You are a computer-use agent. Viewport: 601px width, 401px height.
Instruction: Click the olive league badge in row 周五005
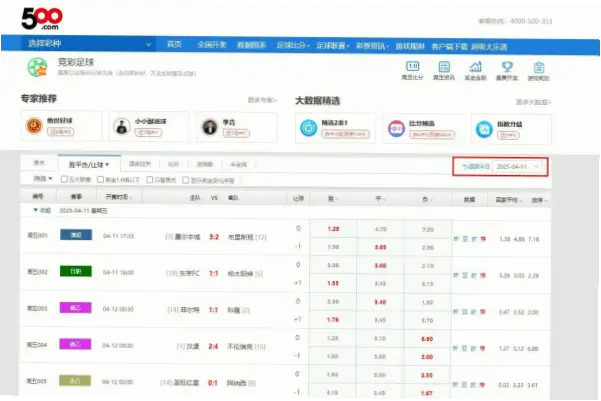pyautogui.click(x=75, y=381)
